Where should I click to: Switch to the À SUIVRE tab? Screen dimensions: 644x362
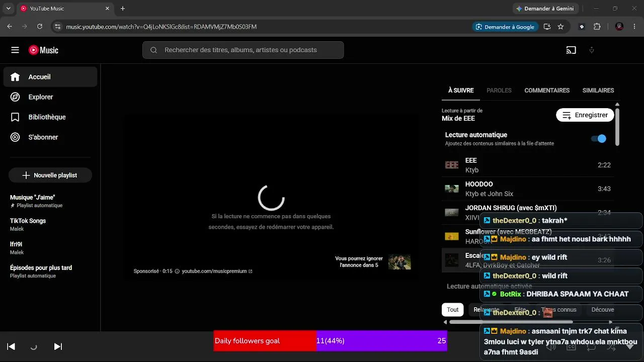tap(461, 90)
